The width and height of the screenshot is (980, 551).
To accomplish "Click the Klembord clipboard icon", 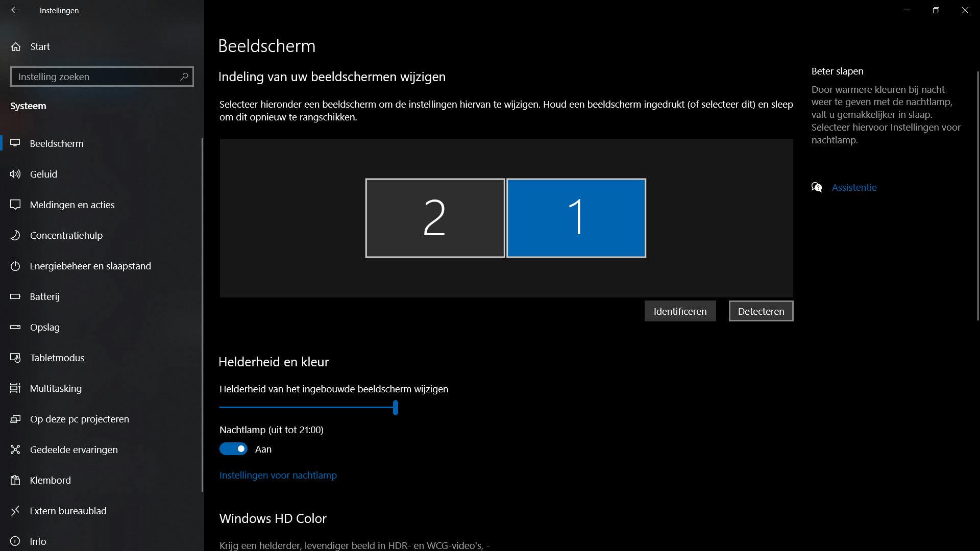I will tap(15, 480).
